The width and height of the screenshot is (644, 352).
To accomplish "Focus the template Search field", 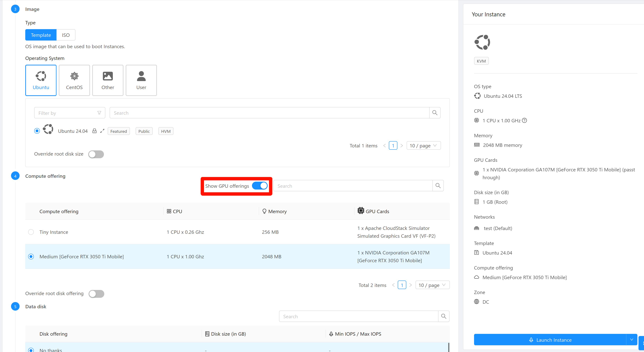I will 269,113.
